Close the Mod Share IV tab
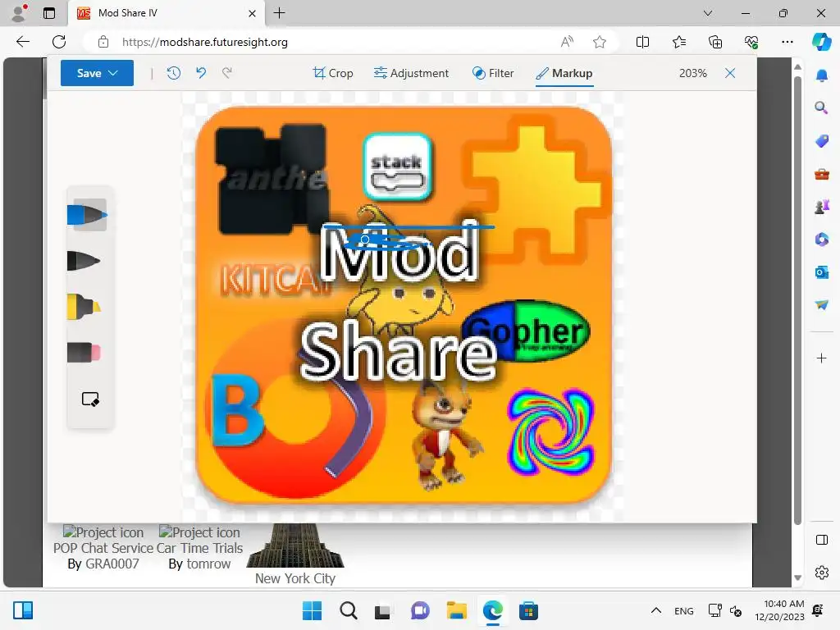The image size is (840, 630). tap(253, 13)
